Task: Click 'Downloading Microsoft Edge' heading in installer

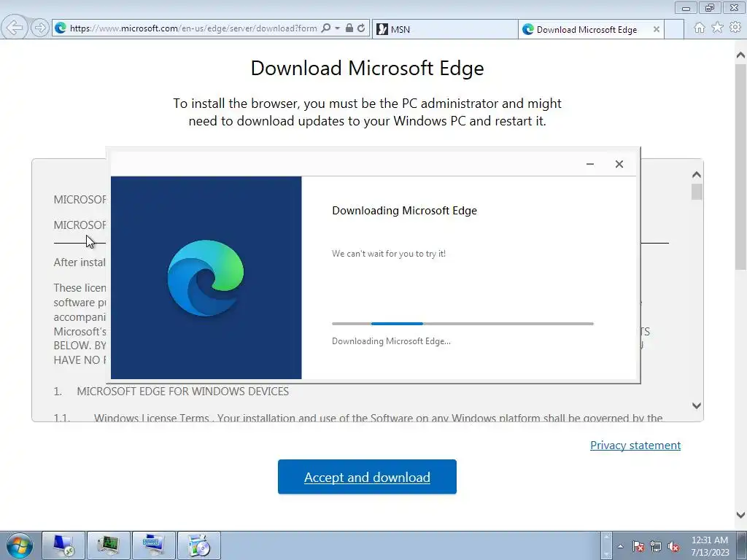Action: tap(404, 211)
